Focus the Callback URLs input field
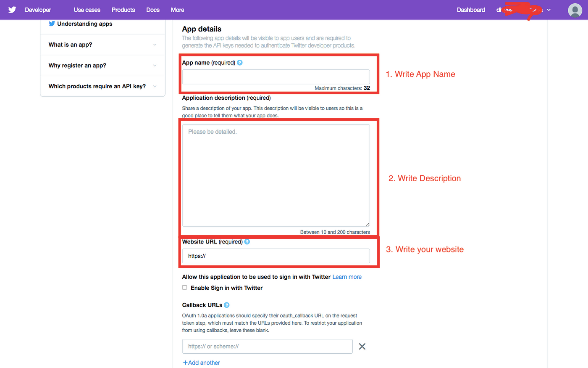 (x=268, y=347)
